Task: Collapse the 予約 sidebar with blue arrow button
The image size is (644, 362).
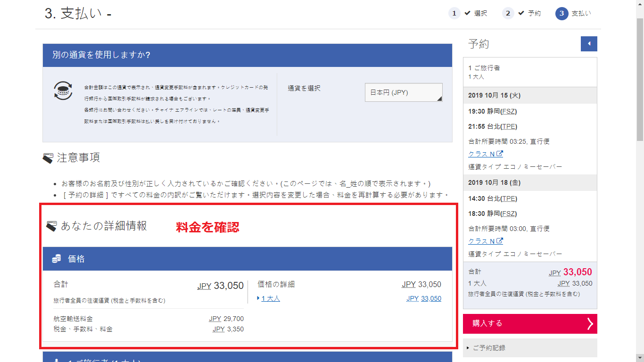Action: click(x=589, y=44)
